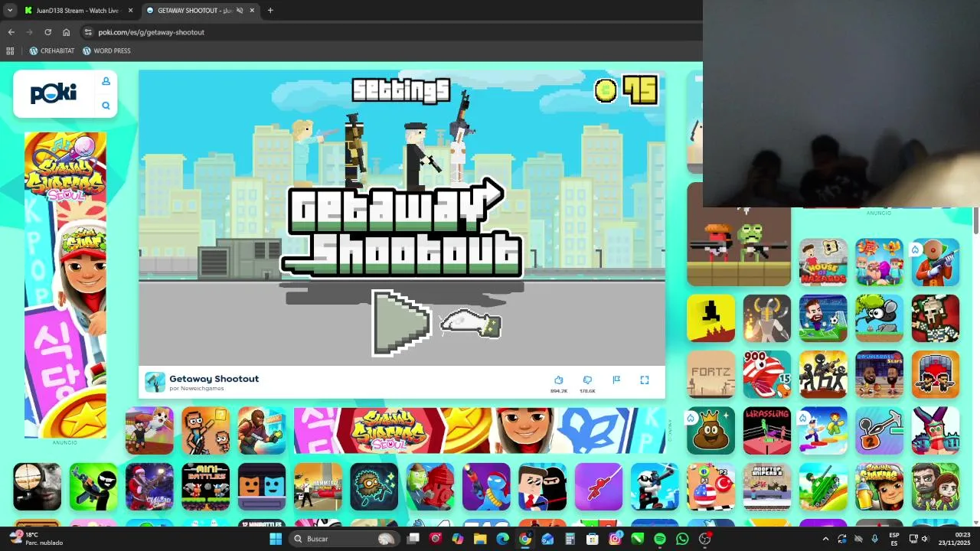Go back to the previous page

click(11, 32)
